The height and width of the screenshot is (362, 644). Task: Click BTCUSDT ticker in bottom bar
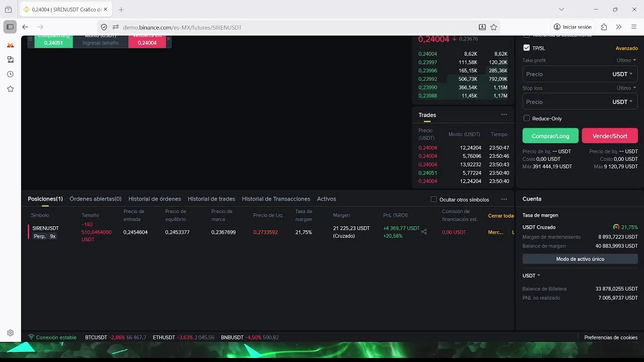pyautogui.click(x=116, y=337)
